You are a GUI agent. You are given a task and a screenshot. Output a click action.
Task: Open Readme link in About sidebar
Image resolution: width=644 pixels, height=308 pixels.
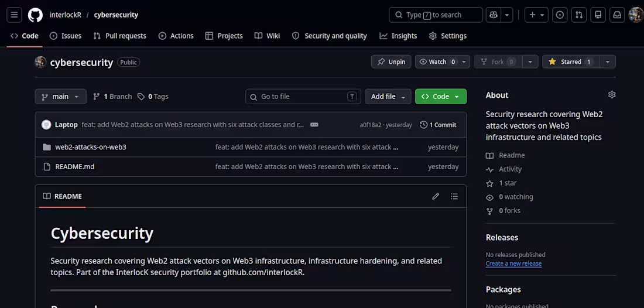pos(505,155)
